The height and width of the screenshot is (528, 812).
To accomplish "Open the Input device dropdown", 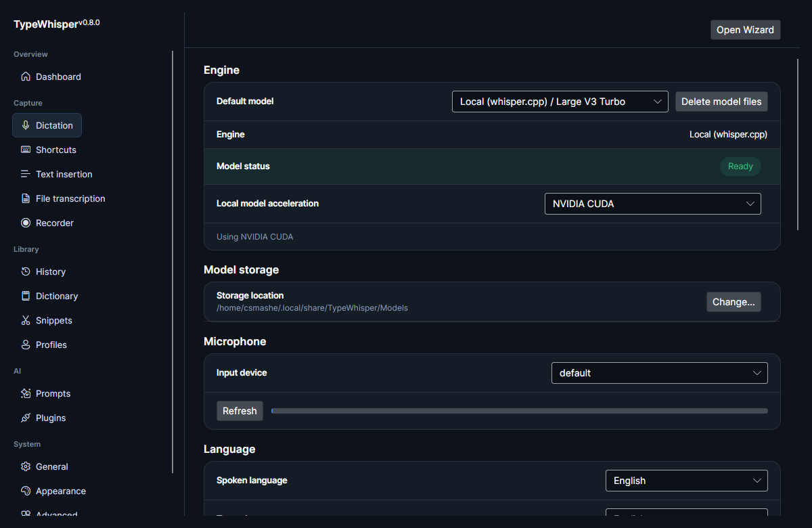I will 660,373.
